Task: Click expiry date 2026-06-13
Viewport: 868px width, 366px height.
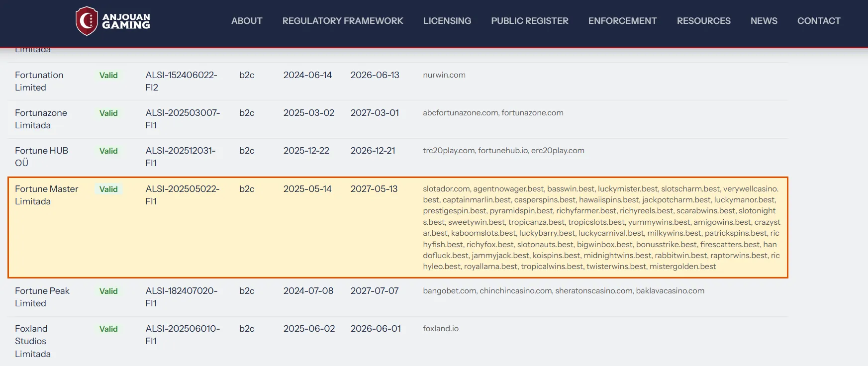Action: tap(375, 75)
